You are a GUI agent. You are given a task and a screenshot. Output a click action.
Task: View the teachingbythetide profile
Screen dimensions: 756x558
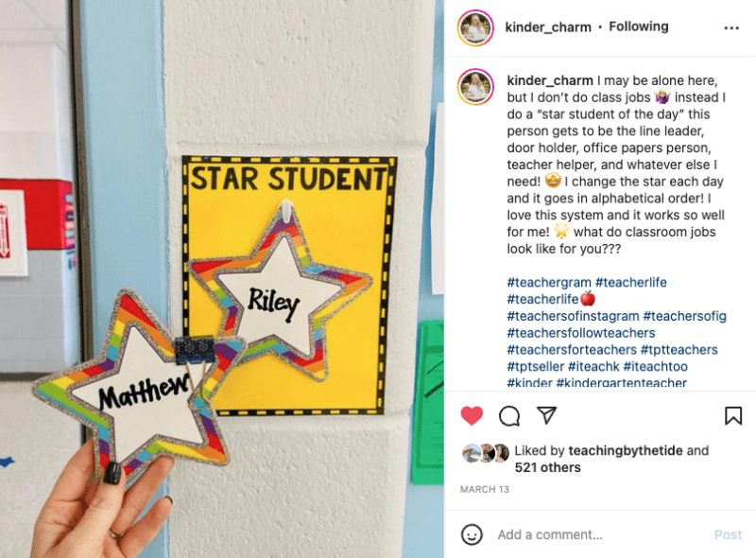[626, 450]
